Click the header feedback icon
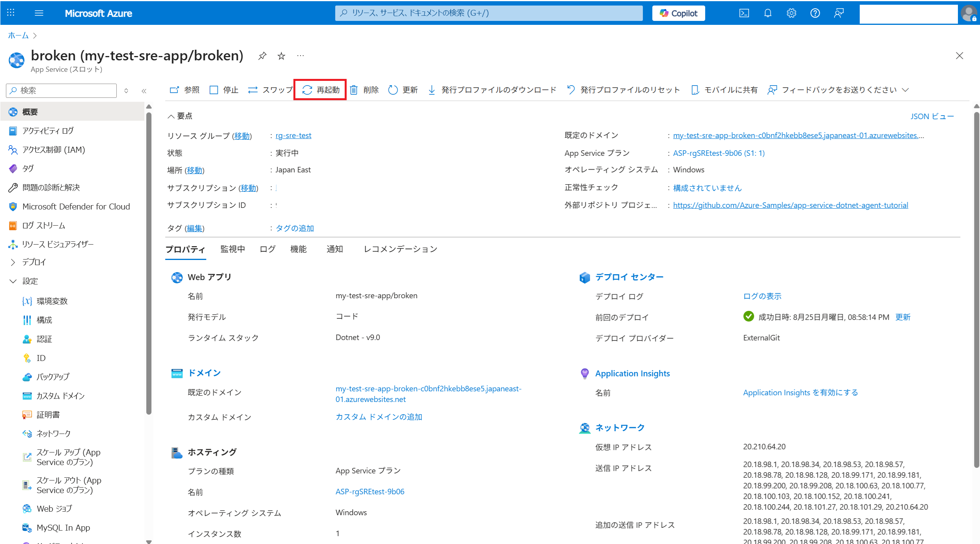 tap(839, 13)
